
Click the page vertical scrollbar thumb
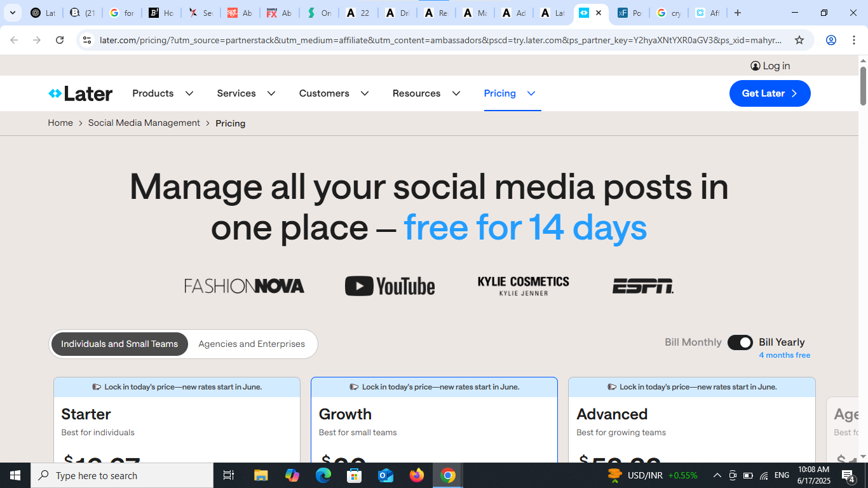pos(863,85)
